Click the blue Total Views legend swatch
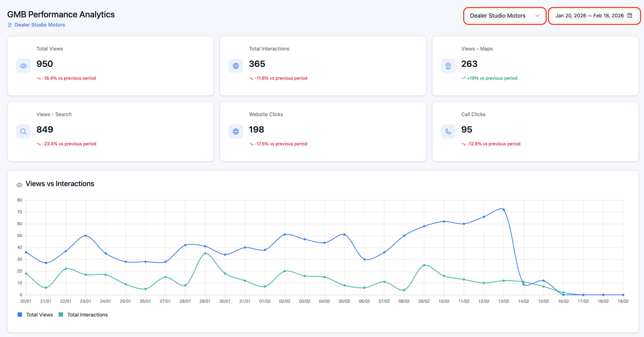Image resolution: width=644 pixels, height=337 pixels. click(x=20, y=315)
